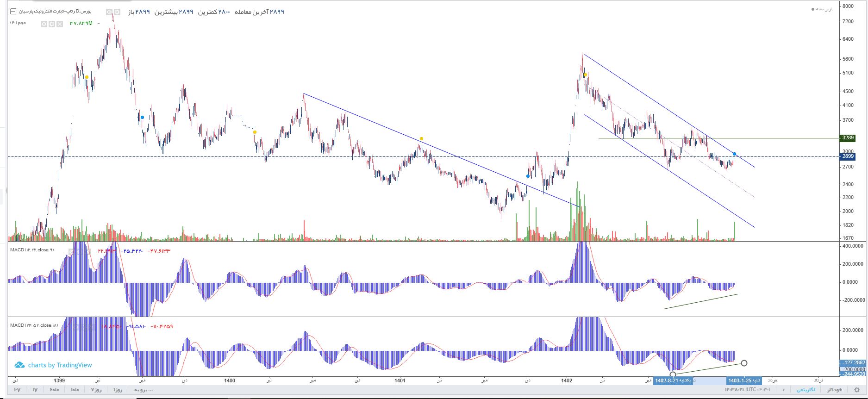The image size is (868, 399).
Task: Select the 3289 horizontal level price label
Action: click(x=847, y=138)
